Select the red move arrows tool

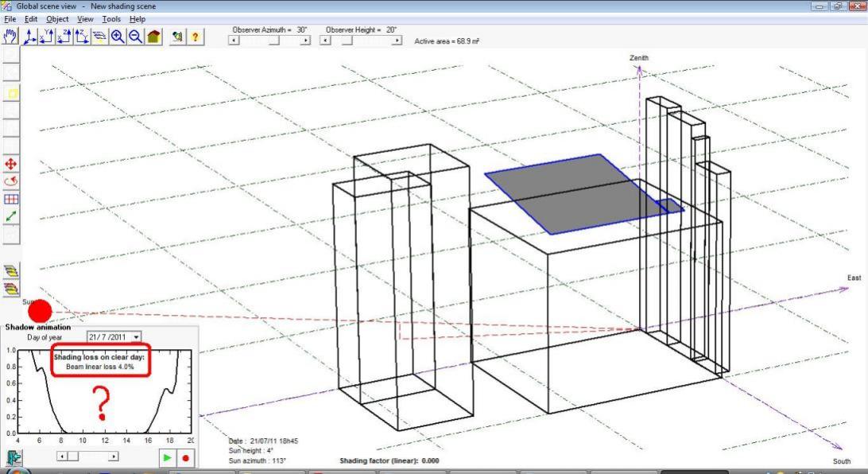click(12, 164)
